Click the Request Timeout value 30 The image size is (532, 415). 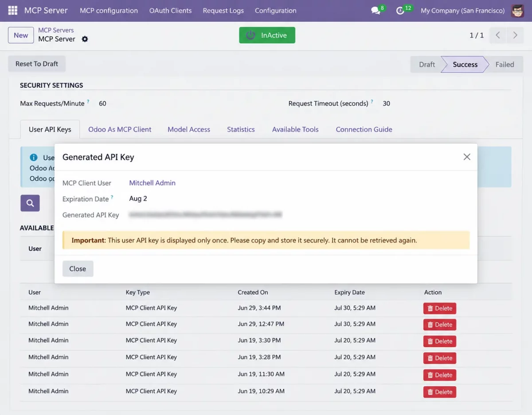[x=386, y=103]
